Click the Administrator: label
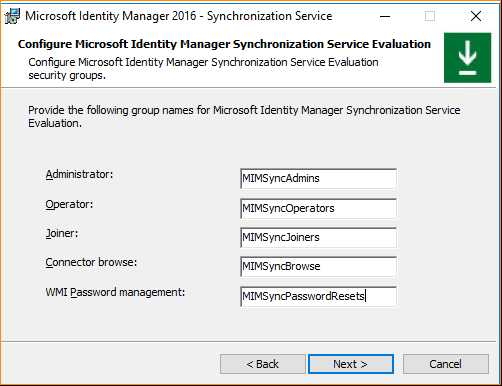The image size is (502, 386). [79, 174]
